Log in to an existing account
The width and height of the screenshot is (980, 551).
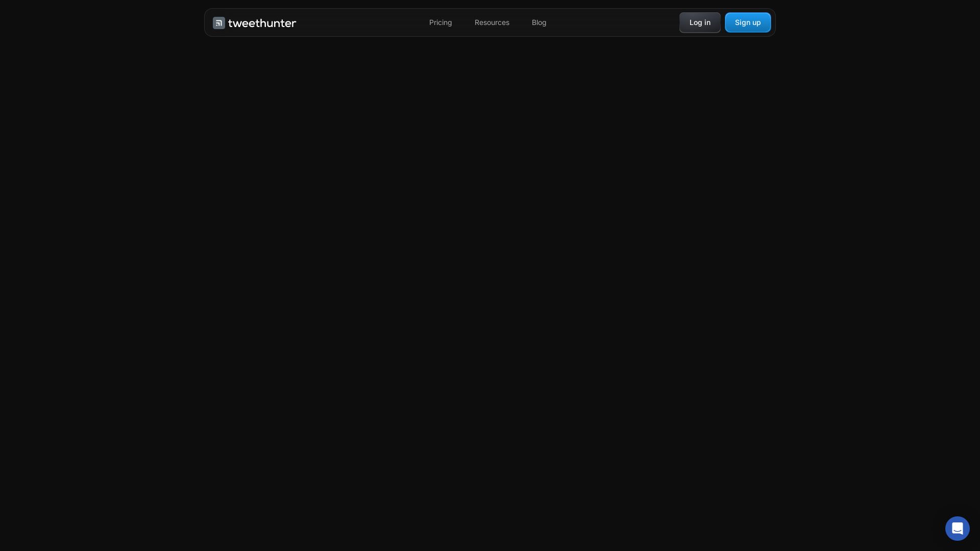[x=700, y=22]
